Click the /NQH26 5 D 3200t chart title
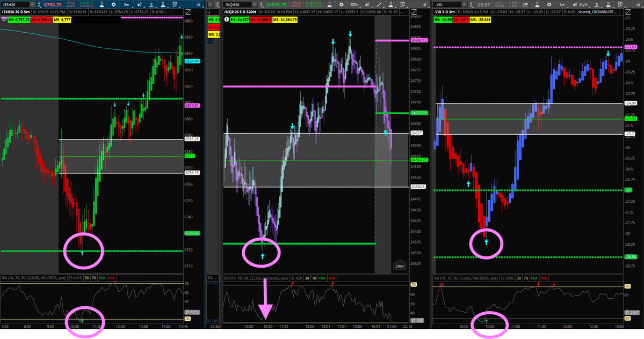This screenshot has width=644, height=339. 240,12
